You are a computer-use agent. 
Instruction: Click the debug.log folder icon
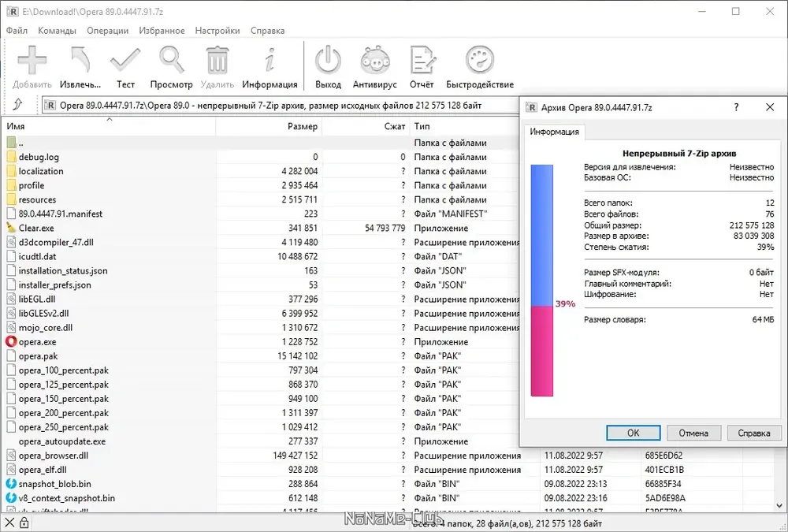(x=11, y=157)
